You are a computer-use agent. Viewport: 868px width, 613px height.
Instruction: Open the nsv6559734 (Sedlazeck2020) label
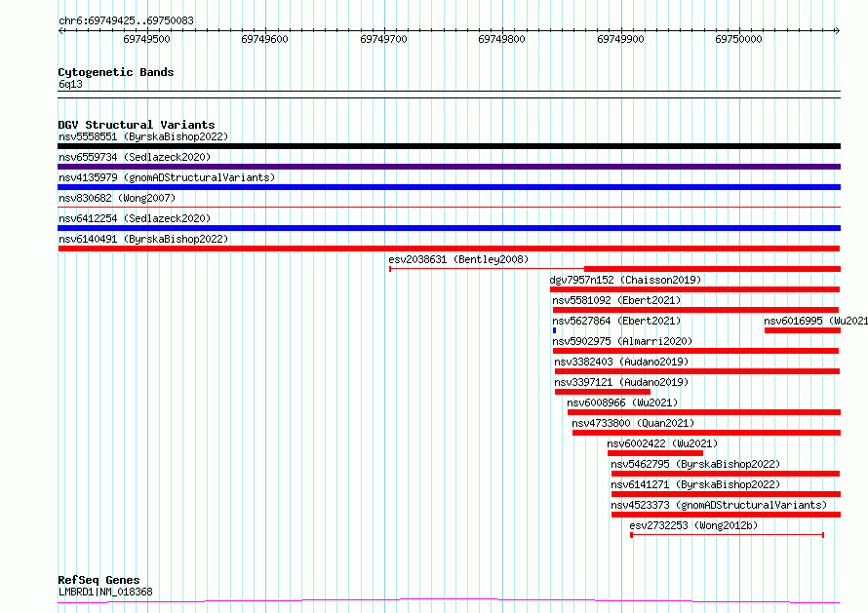tap(135, 157)
